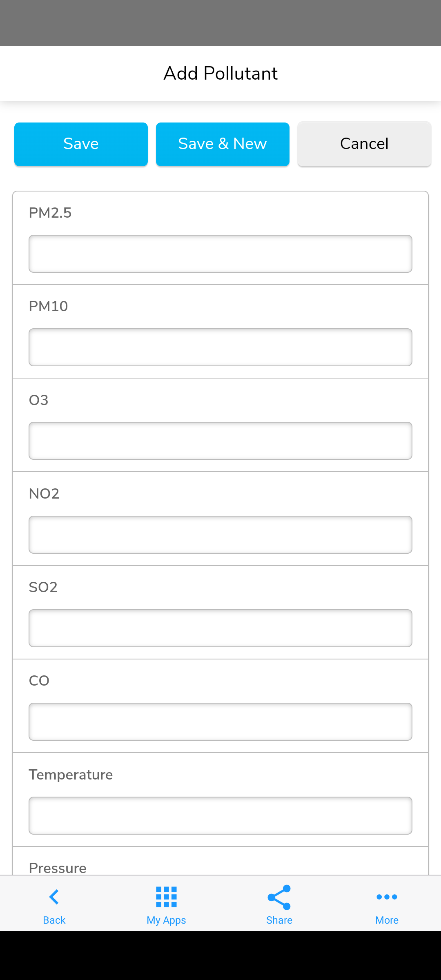Image resolution: width=441 pixels, height=980 pixels.
Task: Click the CO input box
Action: pos(220,722)
